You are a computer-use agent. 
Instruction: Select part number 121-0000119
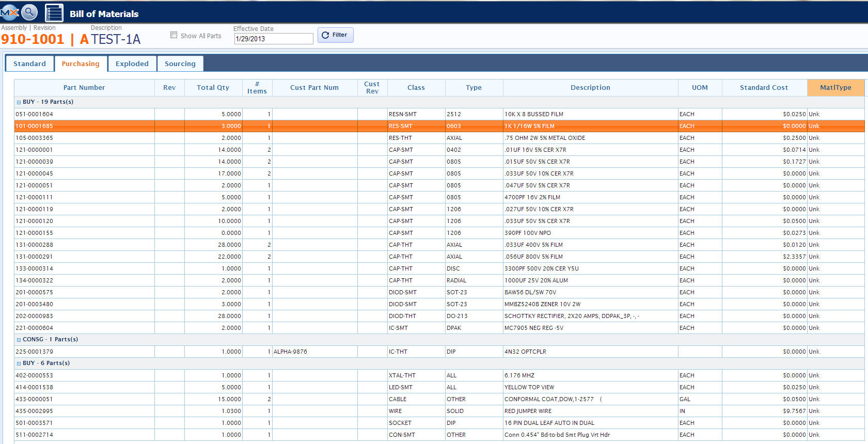(x=35, y=209)
